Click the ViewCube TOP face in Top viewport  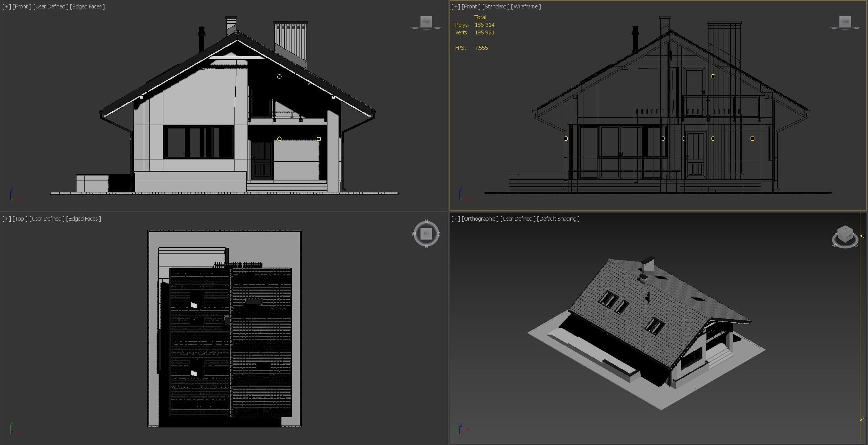coord(426,234)
